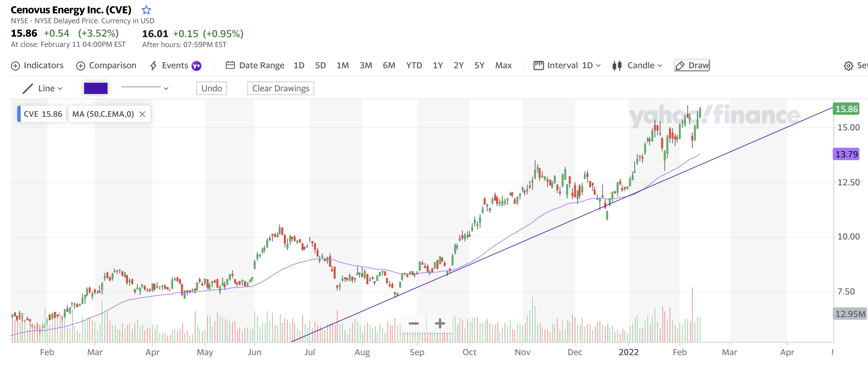
Task: Expand the Interval 1D dropdown
Action: [x=567, y=65]
